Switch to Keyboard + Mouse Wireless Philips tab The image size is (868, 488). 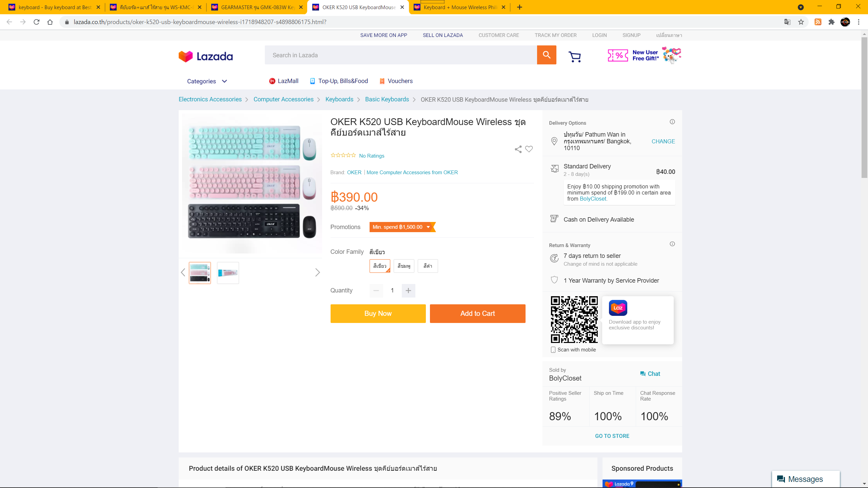click(x=459, y=7)
